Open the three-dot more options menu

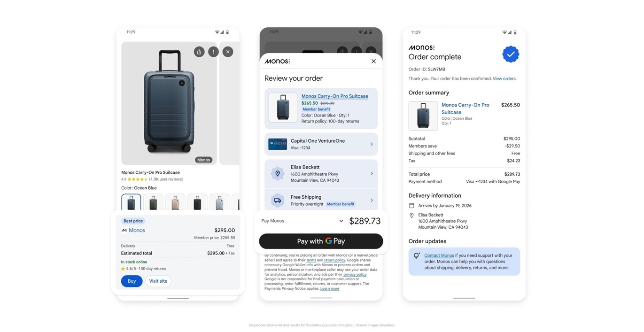pyautogui.click(x=213, y=52)
